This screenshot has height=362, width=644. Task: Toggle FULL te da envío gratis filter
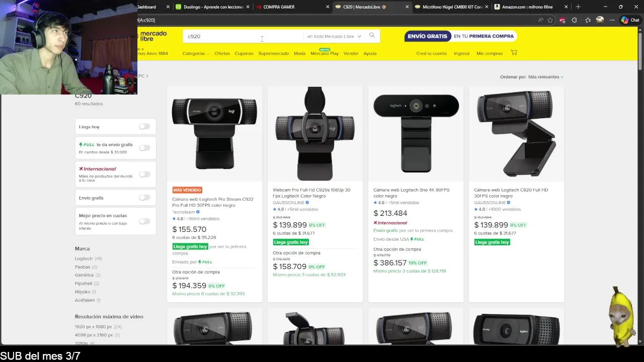point(144,148)
